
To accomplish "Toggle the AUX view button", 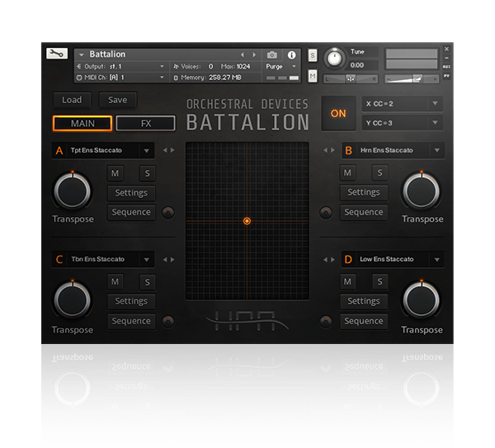I will [446, 67].
